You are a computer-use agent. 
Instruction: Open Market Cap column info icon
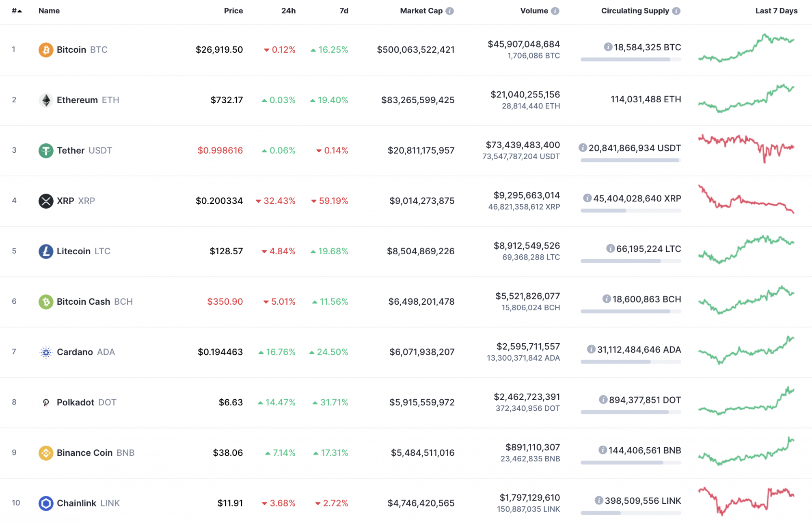[450, 11]
